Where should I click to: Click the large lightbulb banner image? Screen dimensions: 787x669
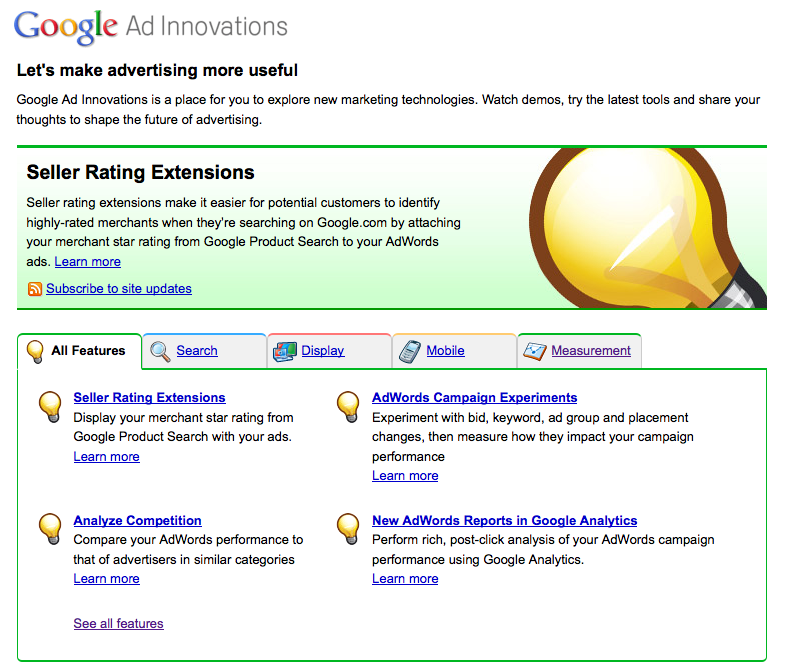(x=648, y=228)
